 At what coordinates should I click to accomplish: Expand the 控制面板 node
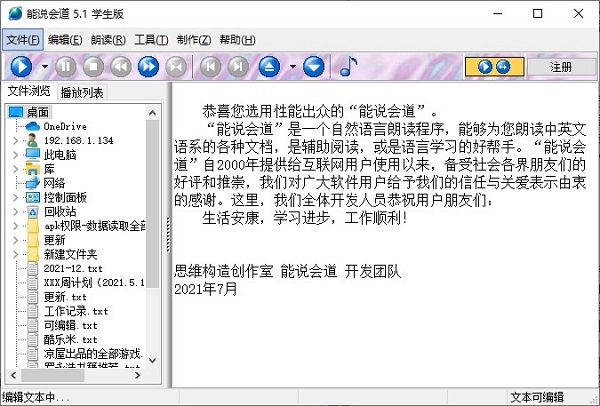coord(15,197)
